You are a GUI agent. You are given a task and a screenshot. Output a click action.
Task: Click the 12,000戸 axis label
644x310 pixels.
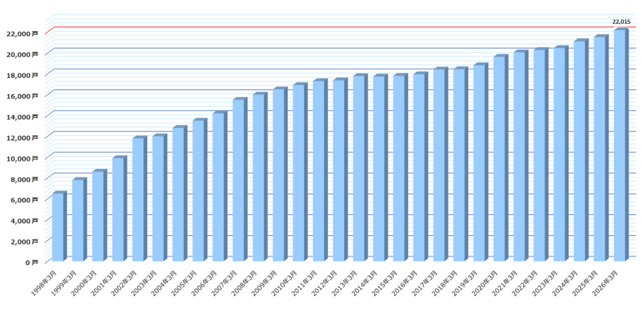[x=23, y=137]
